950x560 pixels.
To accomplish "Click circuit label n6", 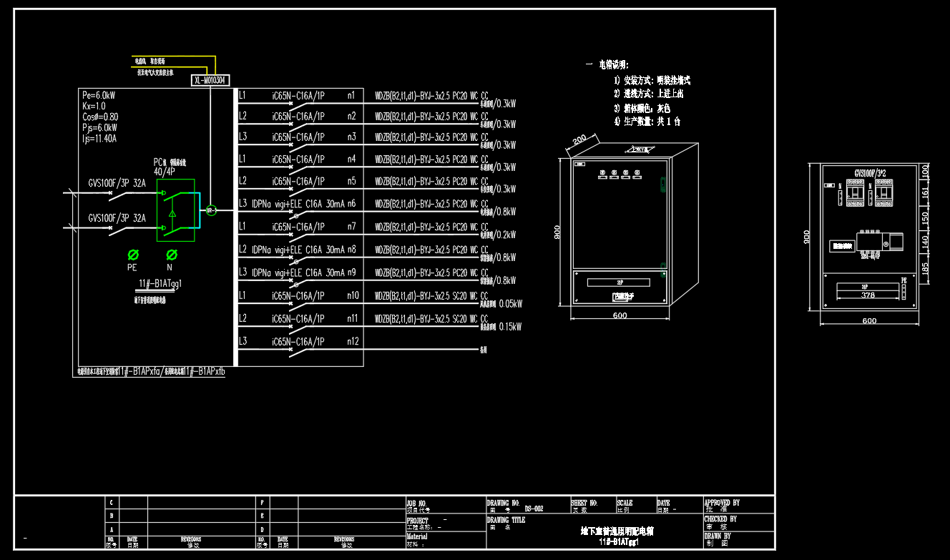I will [351, 204].
